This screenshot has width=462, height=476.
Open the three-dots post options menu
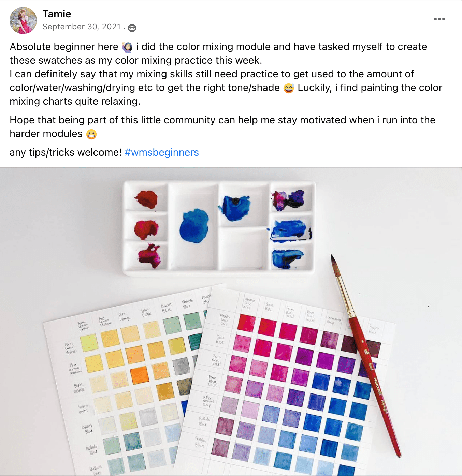coord(439,19)
